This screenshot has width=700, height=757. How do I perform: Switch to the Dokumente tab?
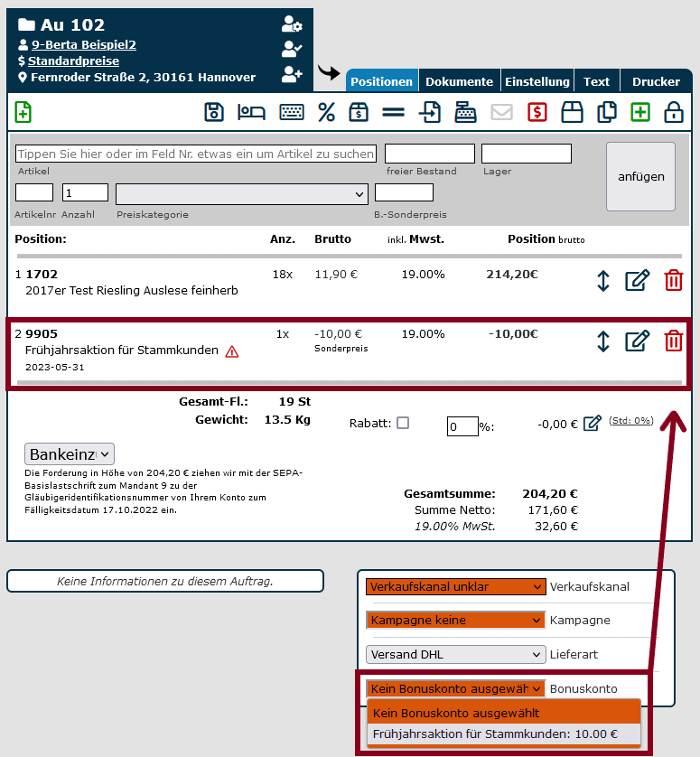coord(459,81)
